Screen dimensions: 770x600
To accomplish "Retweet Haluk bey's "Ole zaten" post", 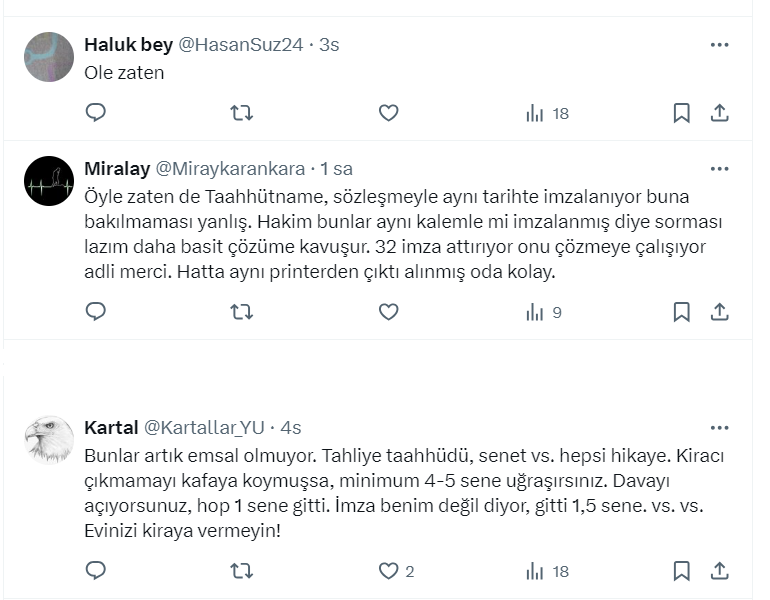I will (x=242, y=113).
